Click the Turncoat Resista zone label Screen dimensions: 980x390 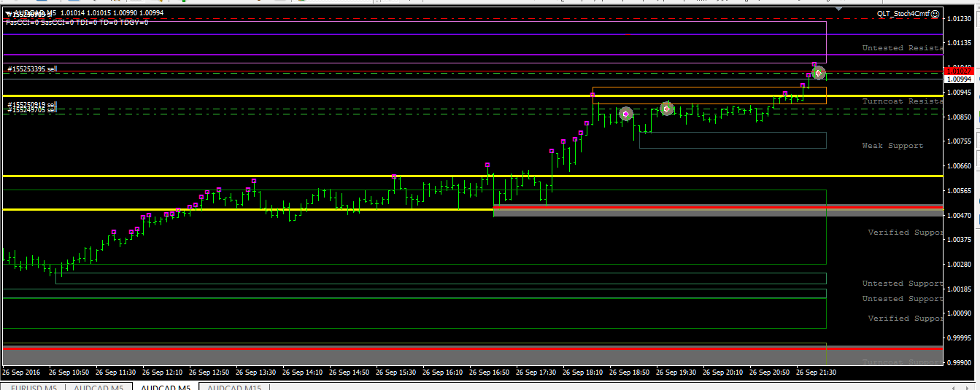pos(902,101)
